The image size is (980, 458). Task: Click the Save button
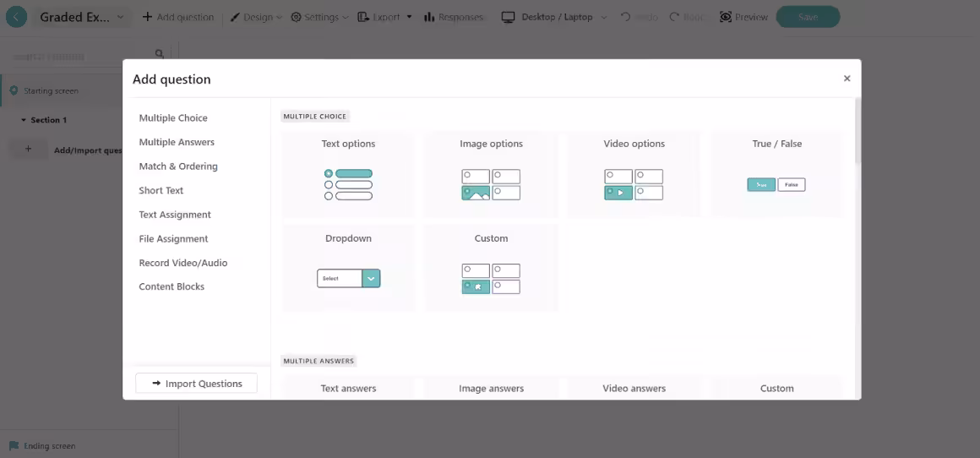tap(808, 17)
